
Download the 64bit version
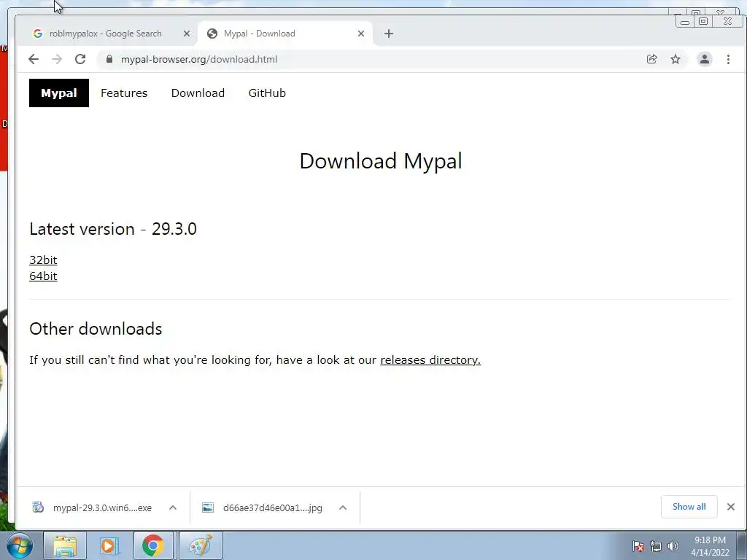tap(43, 276)
